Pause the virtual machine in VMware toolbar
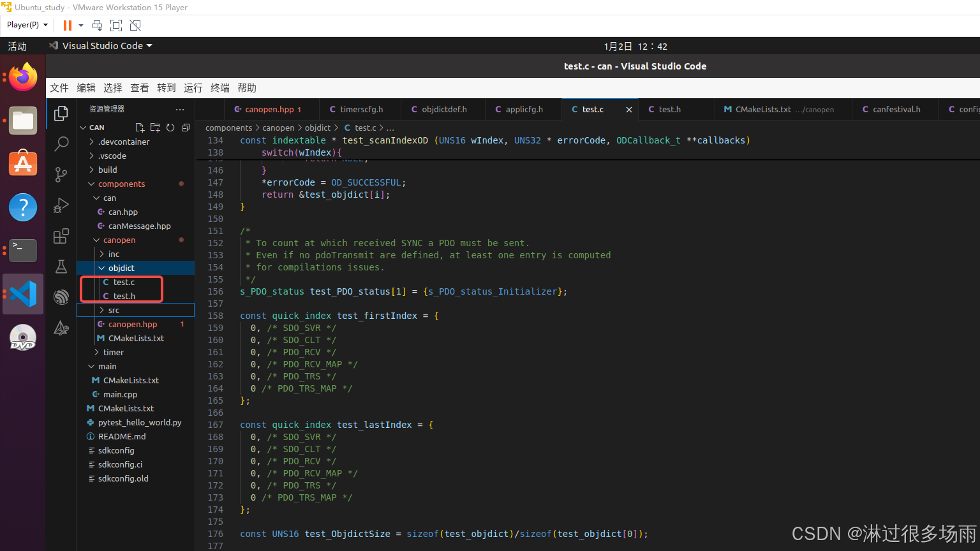 [68, 26]
